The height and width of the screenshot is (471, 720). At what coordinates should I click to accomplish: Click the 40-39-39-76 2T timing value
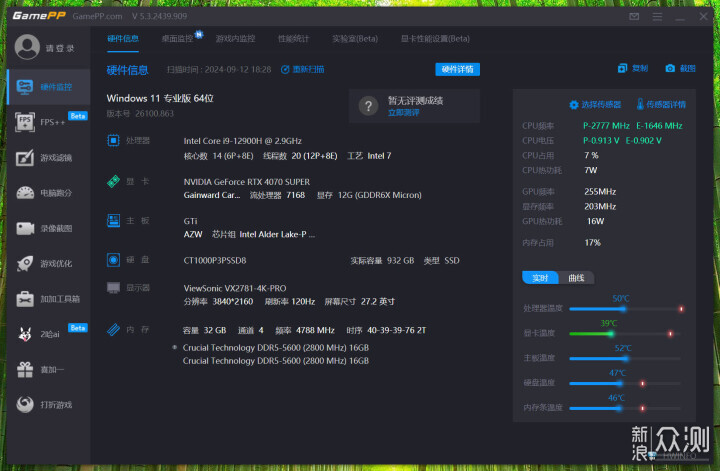pos(396,331)
